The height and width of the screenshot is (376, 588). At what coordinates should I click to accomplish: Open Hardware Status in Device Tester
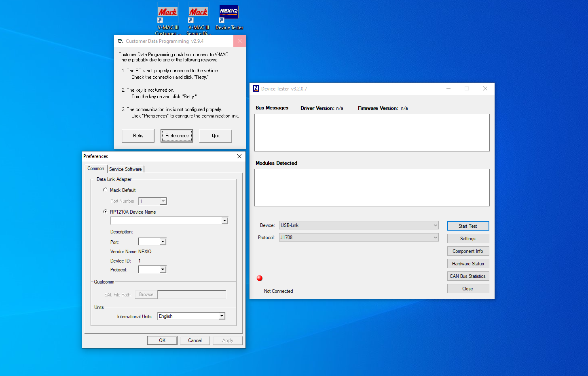468,263
